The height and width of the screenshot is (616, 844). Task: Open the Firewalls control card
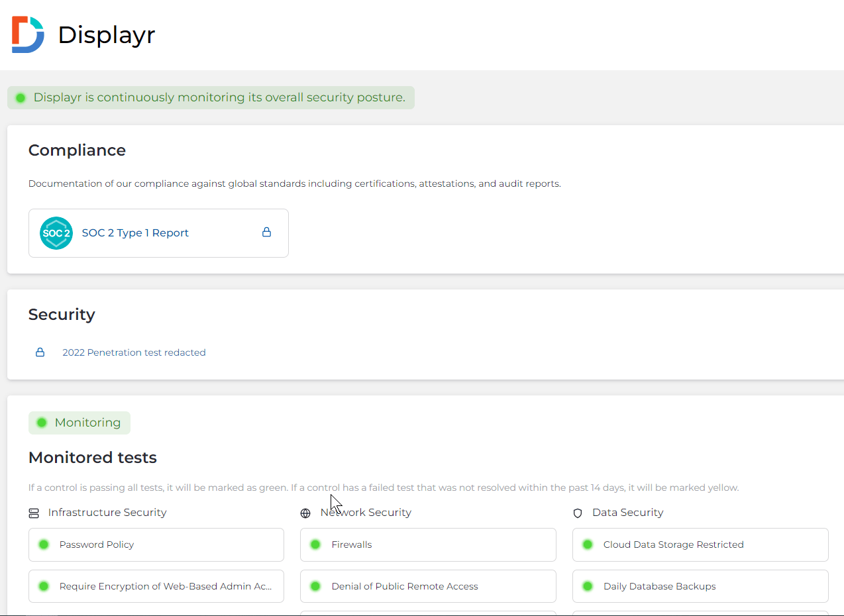[428, 544]
